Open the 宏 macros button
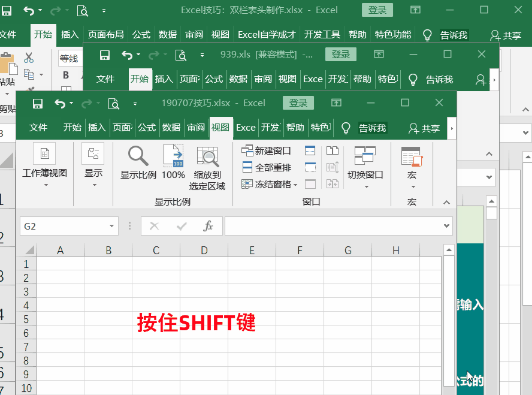The image size is (532, 395). click(412, 167)
